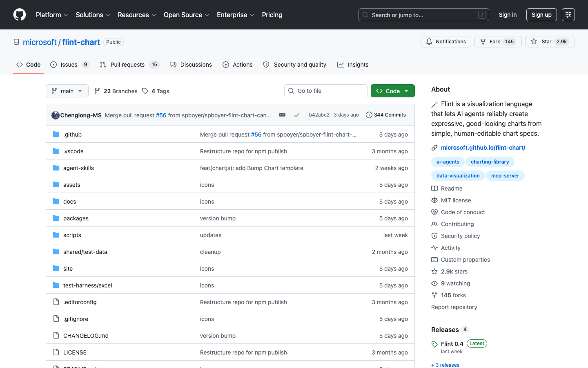Screen dimensions: 588x368
Task: Click the Go to file search field
Action: pos(326,91)
